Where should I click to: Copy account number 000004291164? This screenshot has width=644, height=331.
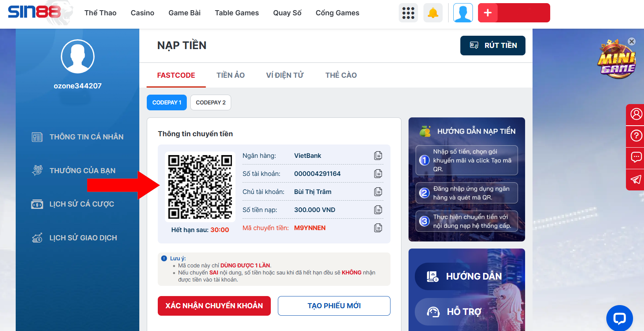pyautogui.click(x=378, y=174)
